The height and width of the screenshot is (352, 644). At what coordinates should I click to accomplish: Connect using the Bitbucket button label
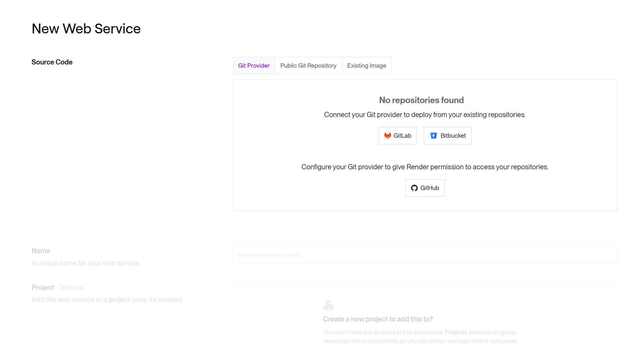point(453,136)
